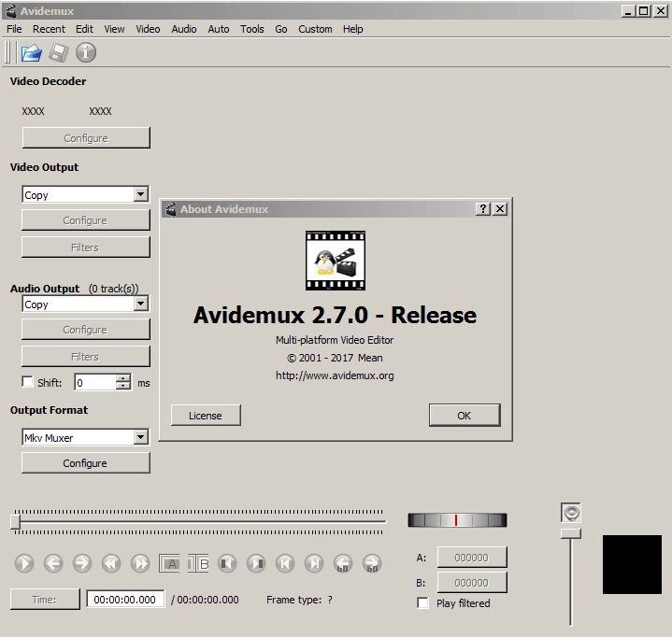Set selection start marker A
This screenshot has width=672, height=637.
169,563
